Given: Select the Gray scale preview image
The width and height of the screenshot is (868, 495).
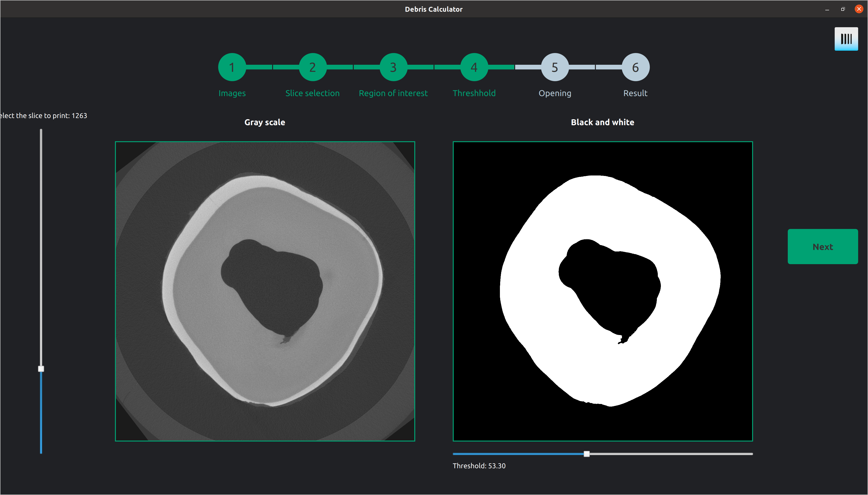Looking at the screenshot, I should tap(265, 291).
